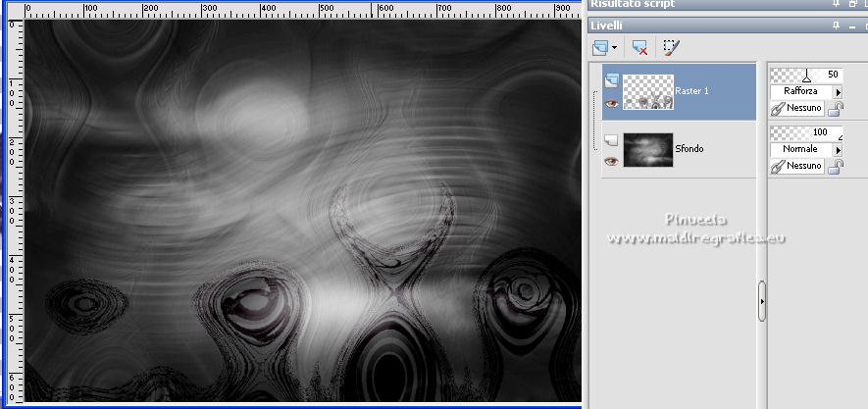
Task: Click Sfondo link set Nessuno button
Action: click(797, 166)
